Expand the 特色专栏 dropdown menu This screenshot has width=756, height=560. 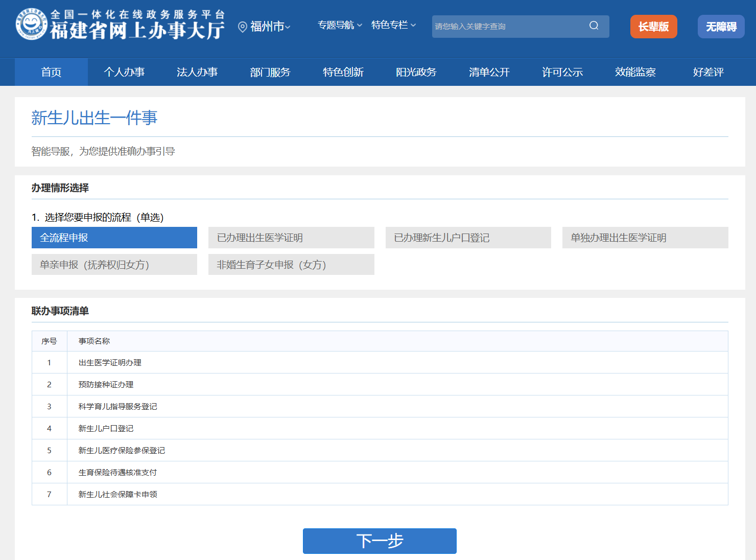[393, 25]
